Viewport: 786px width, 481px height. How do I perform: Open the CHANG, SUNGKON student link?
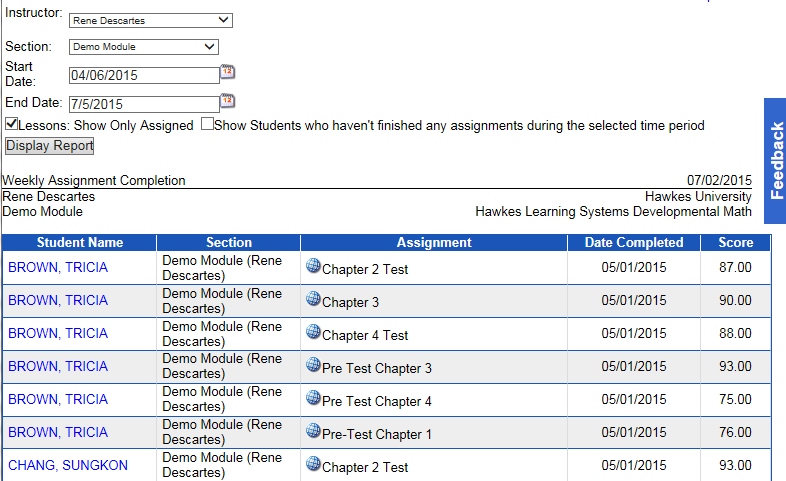[x=68, y=465]
